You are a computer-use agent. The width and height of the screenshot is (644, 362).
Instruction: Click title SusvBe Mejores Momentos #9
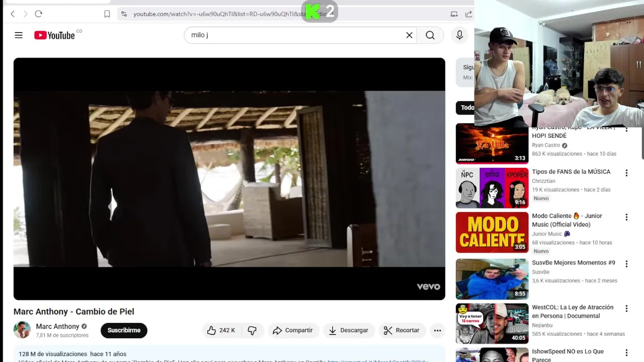pyautogui.click(x=574, y=263)
